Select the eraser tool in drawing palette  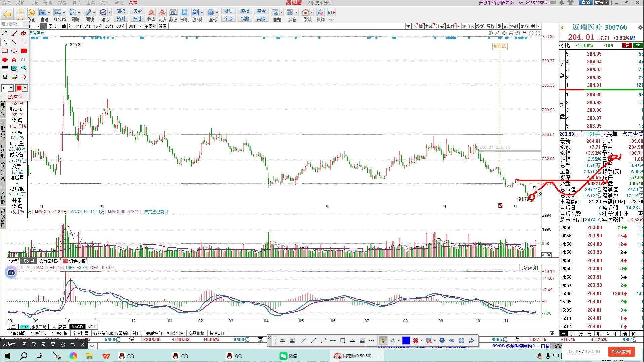(5, 33)
